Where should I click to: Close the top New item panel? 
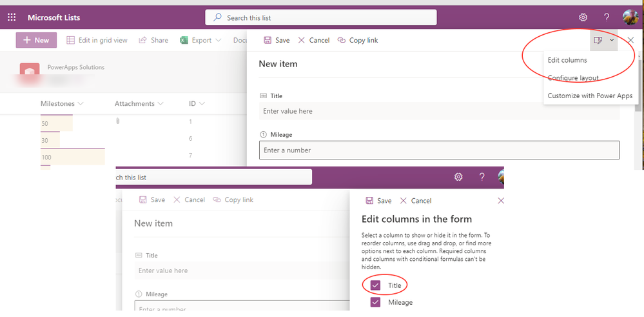coord(631,40)
